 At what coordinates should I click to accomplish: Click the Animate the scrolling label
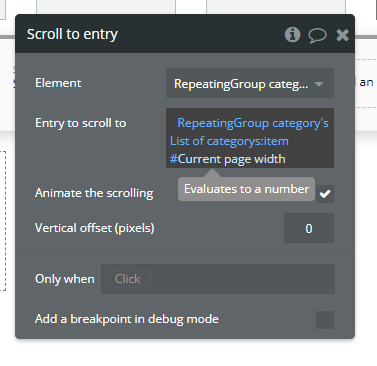click(94, 193)
